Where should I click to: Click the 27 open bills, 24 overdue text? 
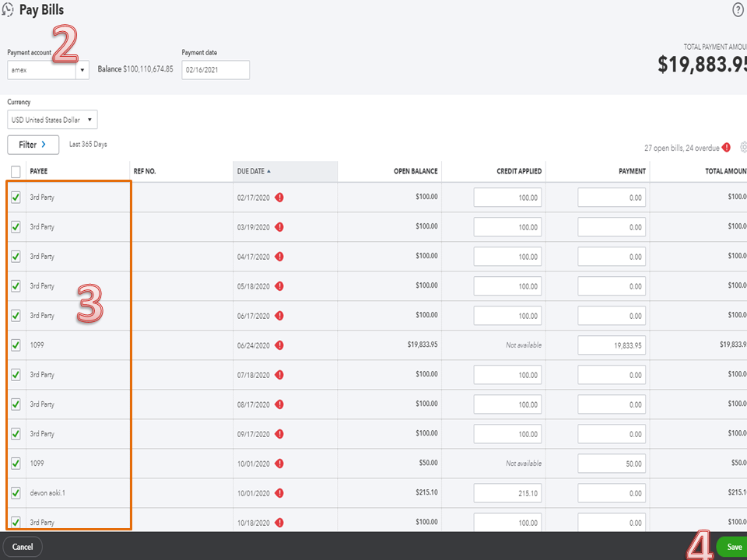(682, 148)
